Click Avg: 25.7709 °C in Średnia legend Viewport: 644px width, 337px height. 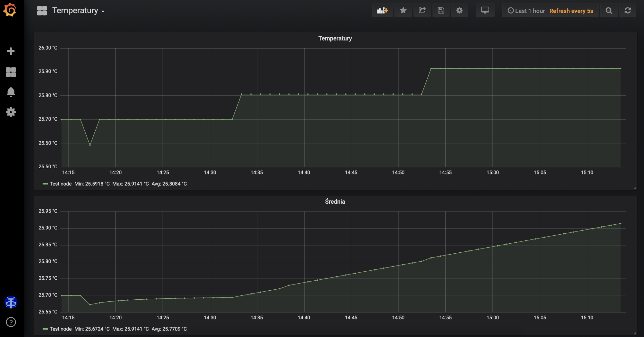pyautogui.click(x=169, y=329)
